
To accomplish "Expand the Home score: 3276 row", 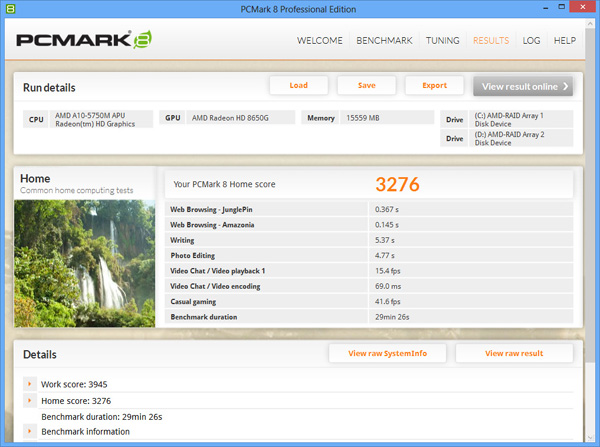I will coord(30,401).
